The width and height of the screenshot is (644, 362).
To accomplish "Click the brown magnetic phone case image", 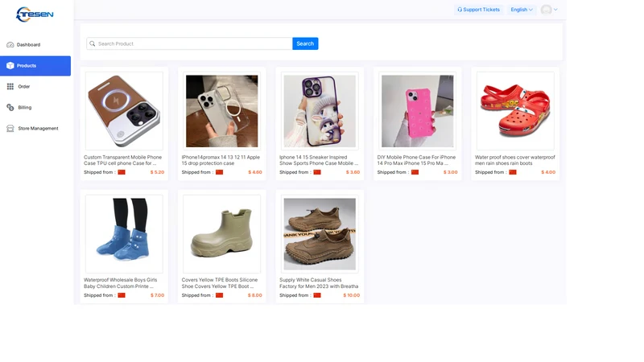I will click(x=124, y=111).
